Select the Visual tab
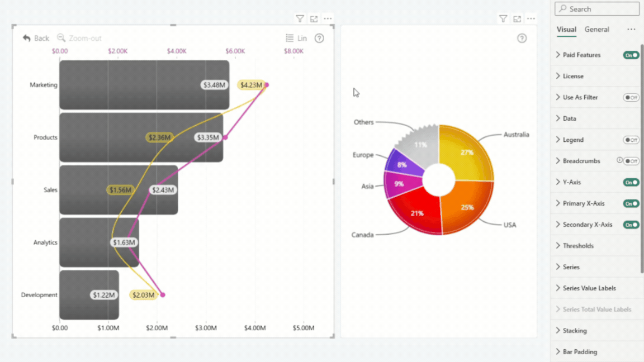The height and width of the screenshot is (362, 644). pos(566,29)
